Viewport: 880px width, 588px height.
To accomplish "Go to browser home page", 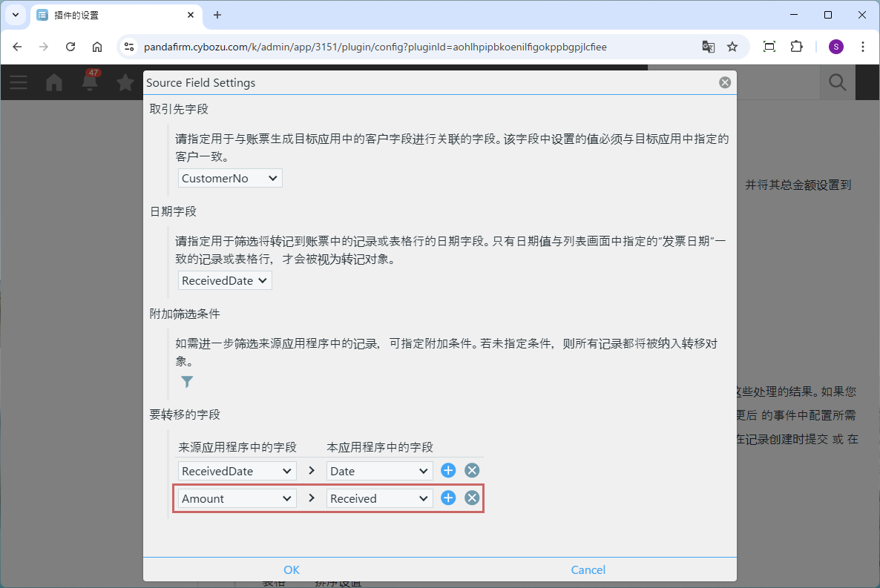I will click(x=97, y=47).
